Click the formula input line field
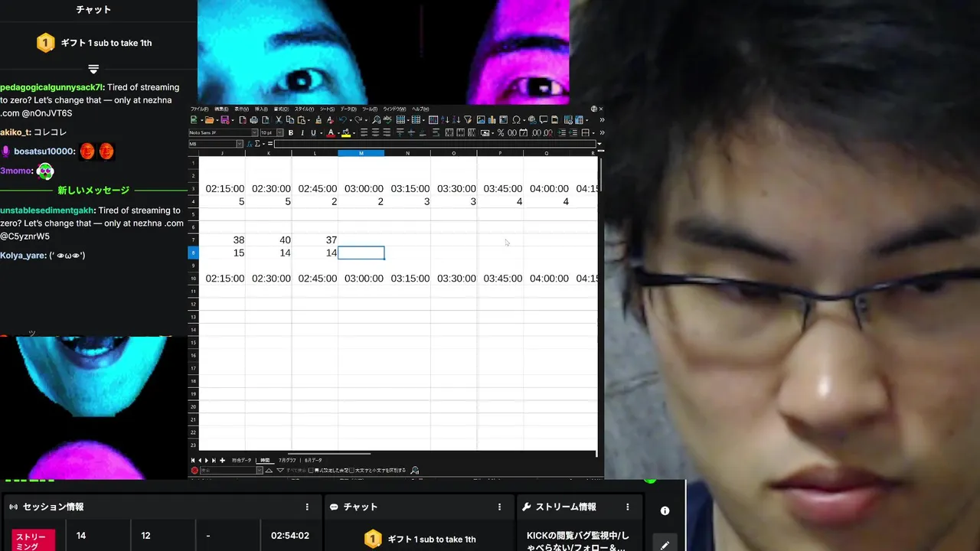The height and width of the screenshot is (551, 980). (435, 144)
